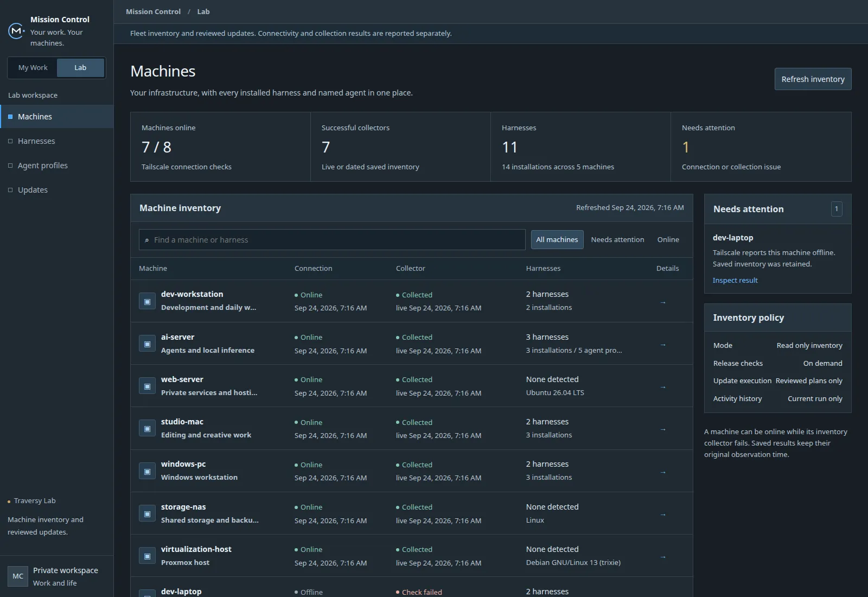This screenshot has height=597, width=868.
Task: Click the dev-workstation machine icon
Action: click(x=147, y=301)
